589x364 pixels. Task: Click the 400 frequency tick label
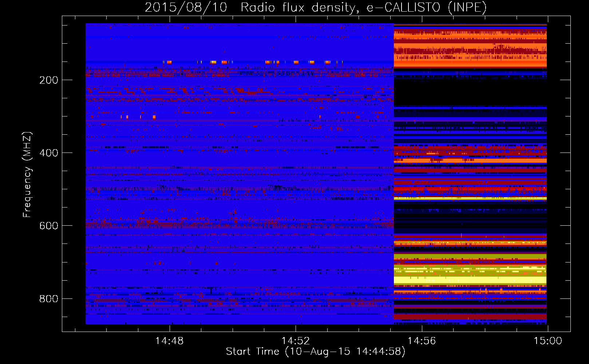[49, 153]
